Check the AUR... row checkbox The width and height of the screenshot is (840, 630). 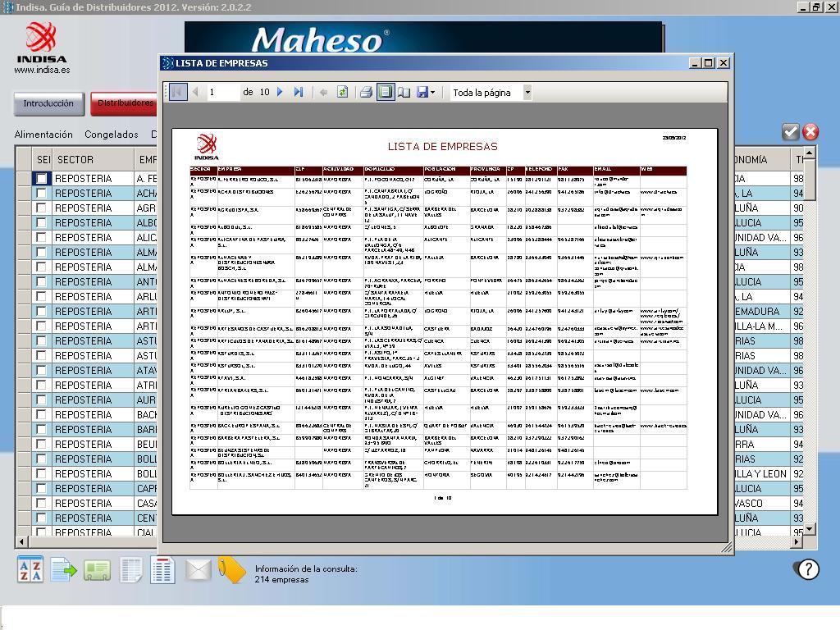(41, 399)
